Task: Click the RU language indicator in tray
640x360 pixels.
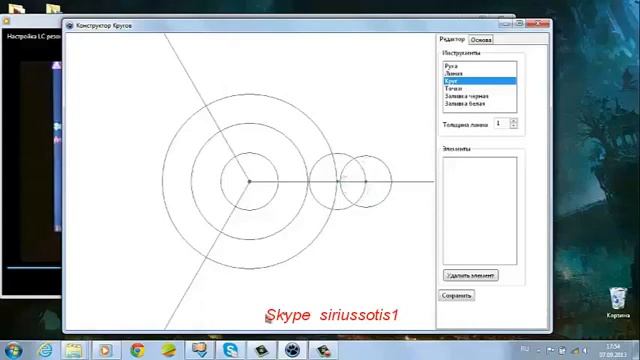Action: [525, 349]
